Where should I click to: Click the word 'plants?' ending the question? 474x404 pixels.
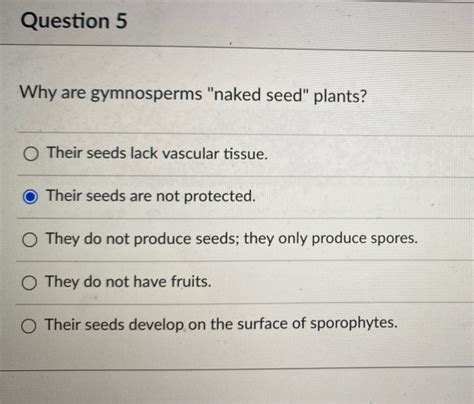click(x=340, y=97)
